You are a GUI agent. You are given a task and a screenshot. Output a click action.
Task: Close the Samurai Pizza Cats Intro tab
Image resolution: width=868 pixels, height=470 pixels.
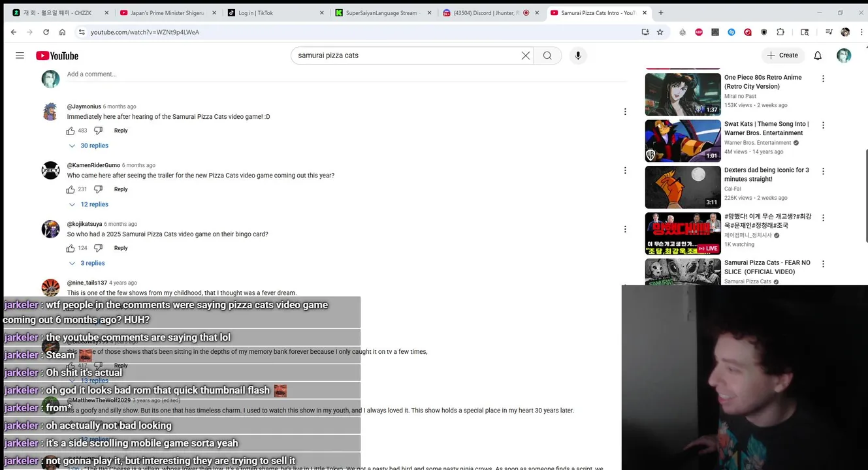(x=645, y=12)
